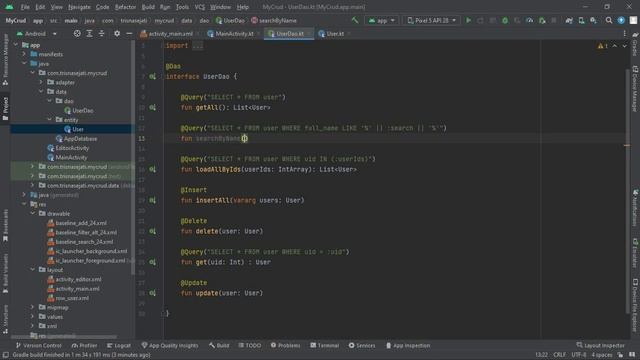
Task: Open SDK Manager toolbar icon
Action: coord(593,20)
